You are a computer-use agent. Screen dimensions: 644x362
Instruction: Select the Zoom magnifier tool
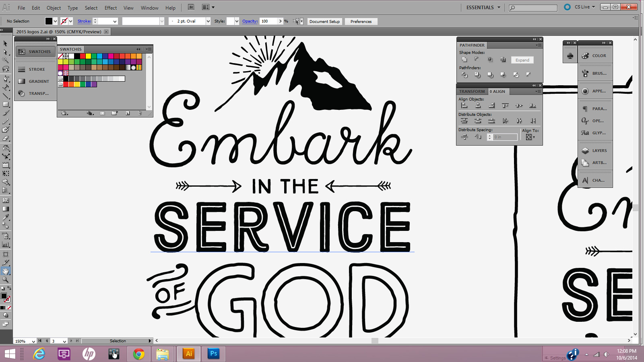coord(6,280)
